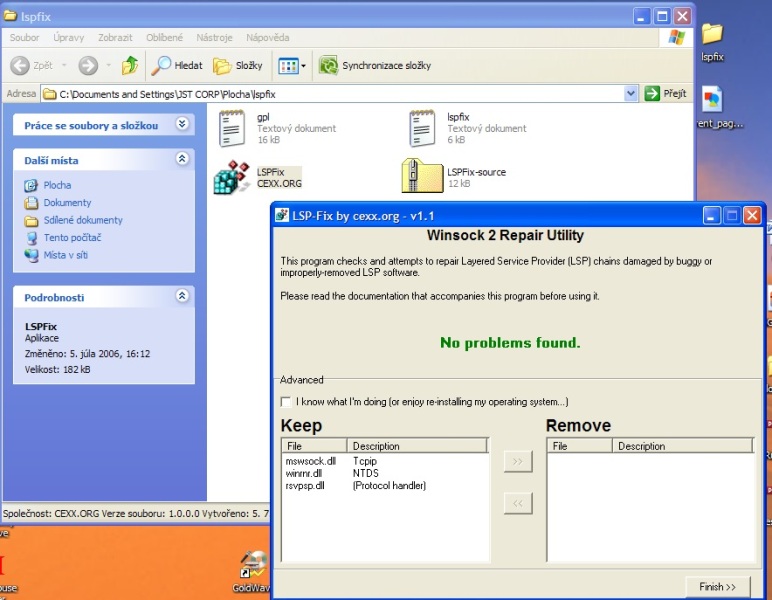Image resolution: width=772 pixels, height=600 pixels.
Task: Click the Up folder toolbar icon
Action: (130, 66)
